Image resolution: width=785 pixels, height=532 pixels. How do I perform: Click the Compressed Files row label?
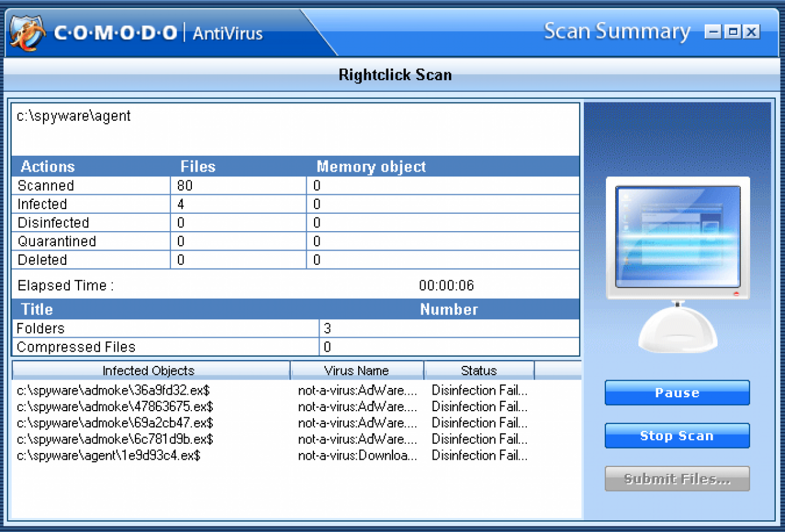tap(76, 347)
